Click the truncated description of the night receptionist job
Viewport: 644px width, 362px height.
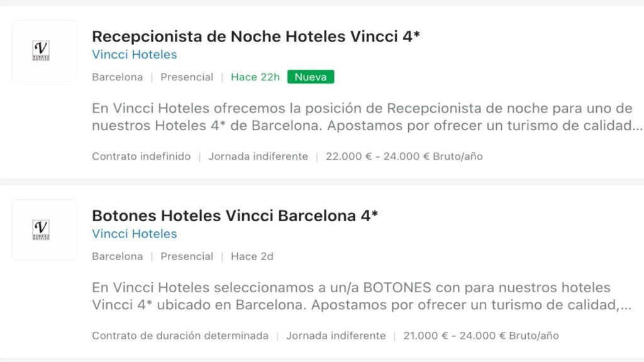(x=362, y=118)
